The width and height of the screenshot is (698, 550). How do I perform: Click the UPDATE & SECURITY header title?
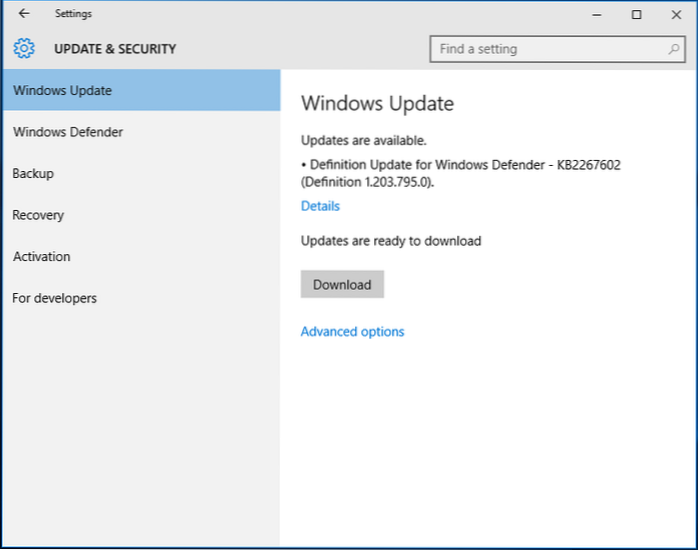click(x=114, y=48)
